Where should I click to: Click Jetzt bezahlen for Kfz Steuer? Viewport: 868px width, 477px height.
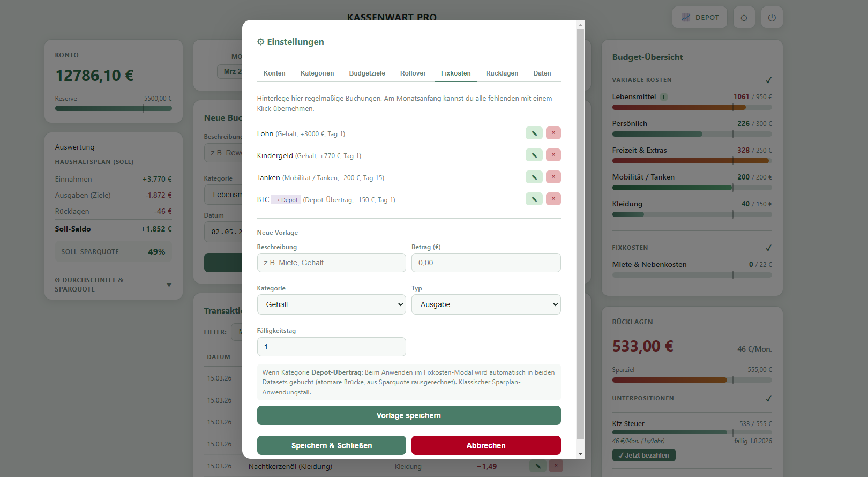pyautogui.click(x=643, y=455)
